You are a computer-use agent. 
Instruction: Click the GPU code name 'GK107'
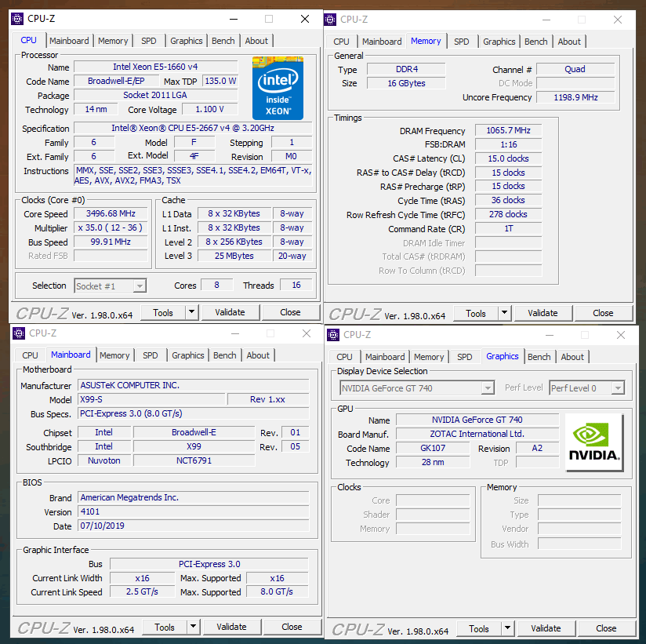click(433, 448)
